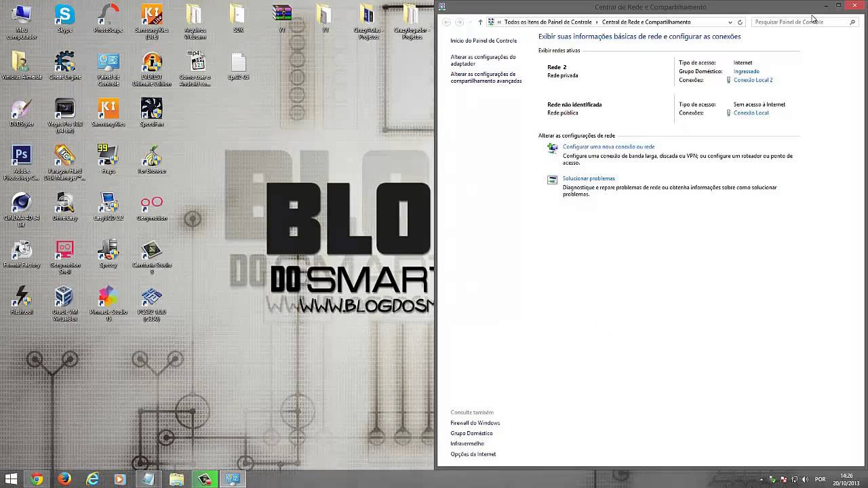Focus the 'Pesquisar Painel de Controle' search box
This screenshot has width=868, height=488.
coord(805,22)
